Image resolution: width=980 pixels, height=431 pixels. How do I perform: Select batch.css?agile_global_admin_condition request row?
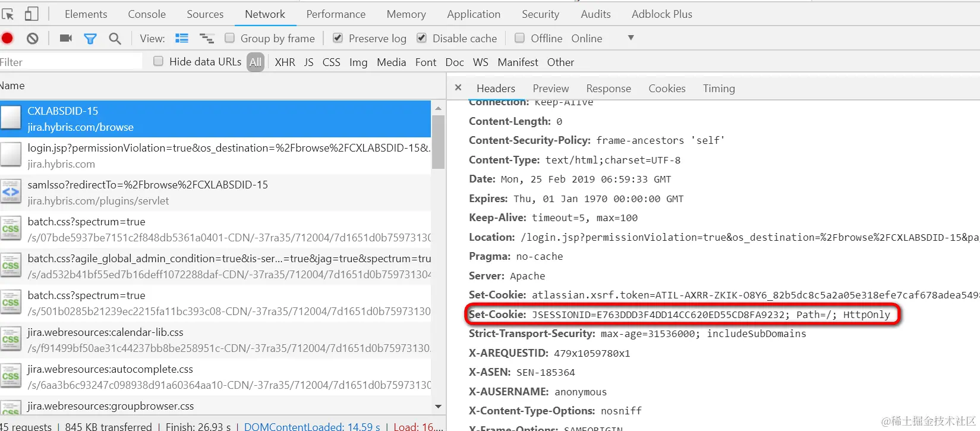(x=215, y=266)
